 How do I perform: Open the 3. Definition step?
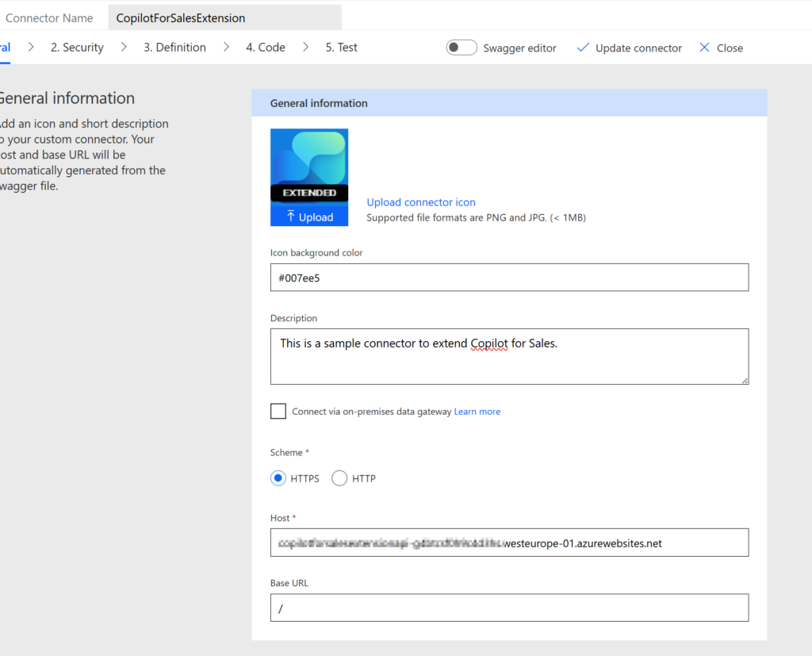pos(174,48)
